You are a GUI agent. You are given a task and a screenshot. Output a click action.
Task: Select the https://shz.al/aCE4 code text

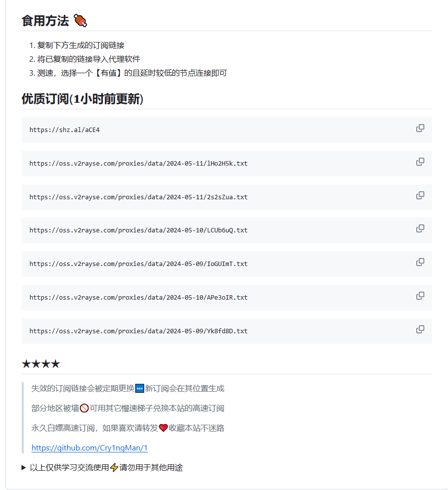[x=64, y=130]
